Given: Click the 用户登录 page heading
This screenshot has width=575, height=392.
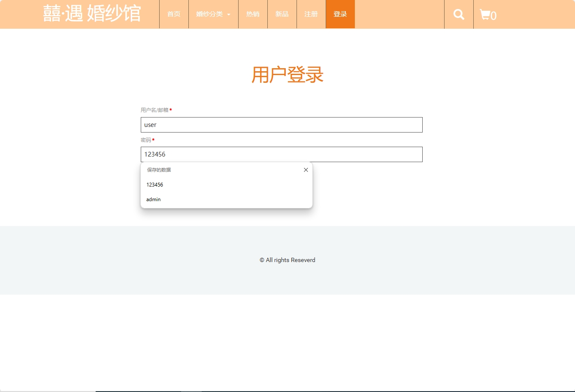Looking at the screenshot, I should click(x=287, y=75).
